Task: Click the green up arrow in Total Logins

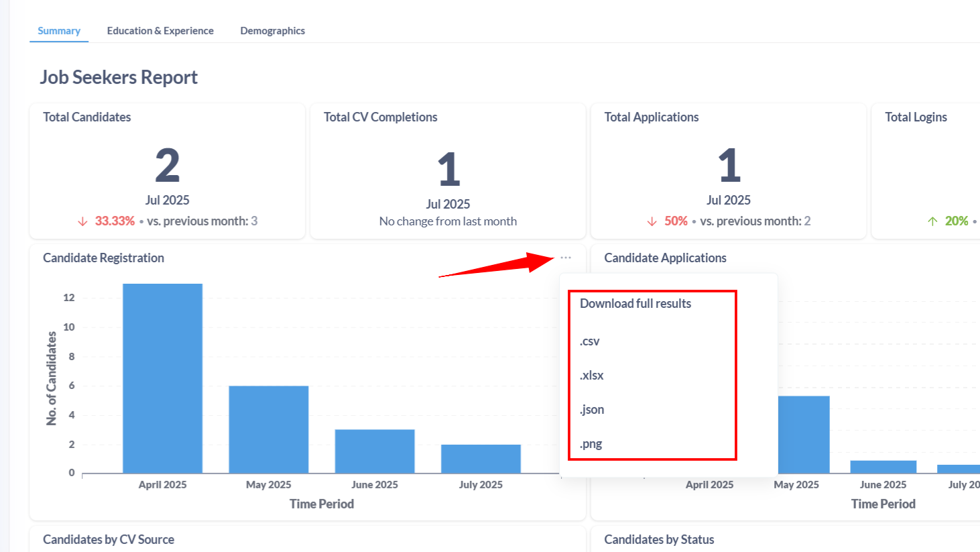Action: [932, 221]
